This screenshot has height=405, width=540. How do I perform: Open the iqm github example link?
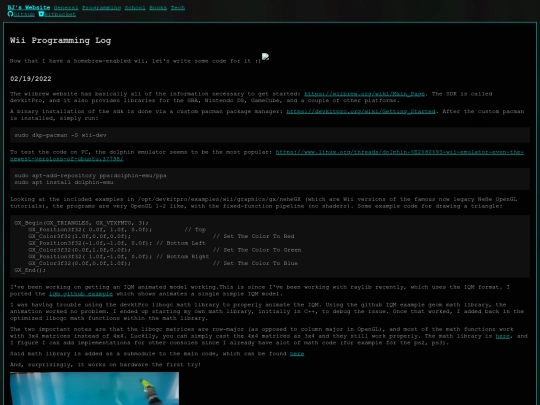coord(81,294)
